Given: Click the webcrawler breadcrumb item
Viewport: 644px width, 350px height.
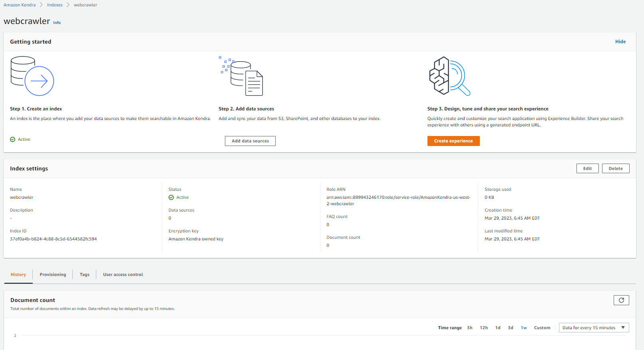Looking at the screenshot, I should (85, 5).
